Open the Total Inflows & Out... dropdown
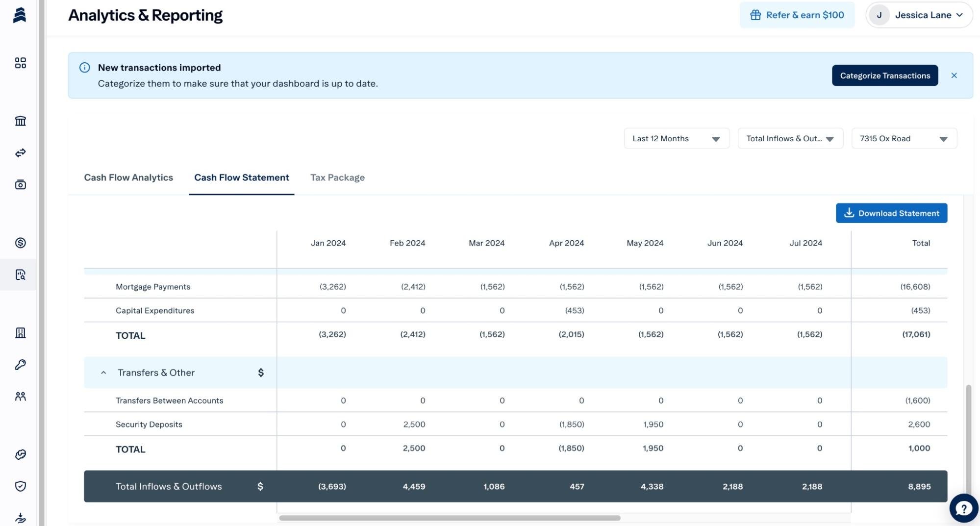 (x=790, y=139)
